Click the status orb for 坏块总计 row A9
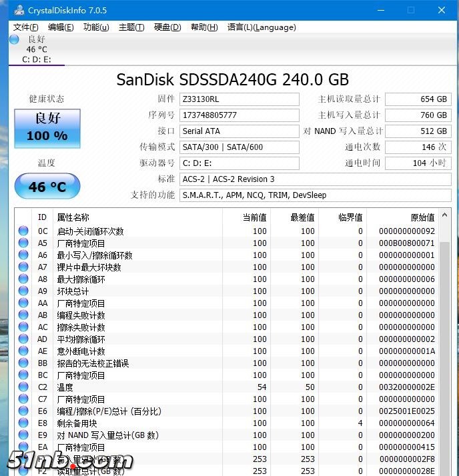Screen dimensions: 459x476 24,291
